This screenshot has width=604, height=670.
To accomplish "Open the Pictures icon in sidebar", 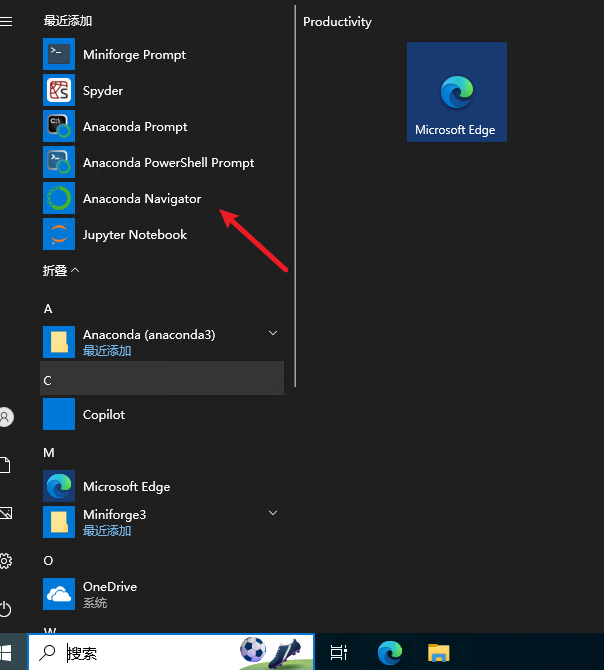I will click(x=6, y=513).
